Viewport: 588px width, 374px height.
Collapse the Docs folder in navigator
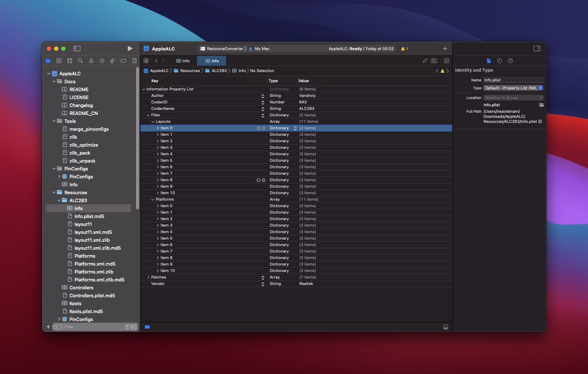54,82
